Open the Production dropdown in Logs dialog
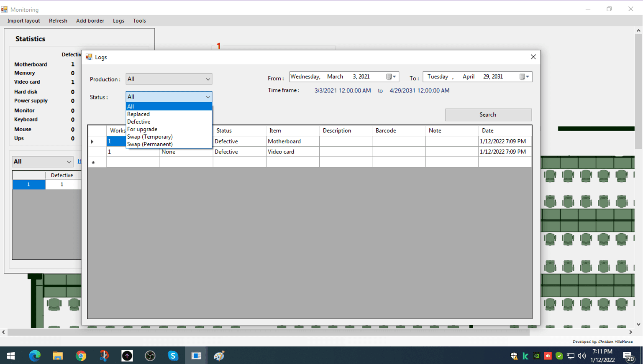Image resolution: width=643 pixels, height=364 pixels. (x=208, y=79)
